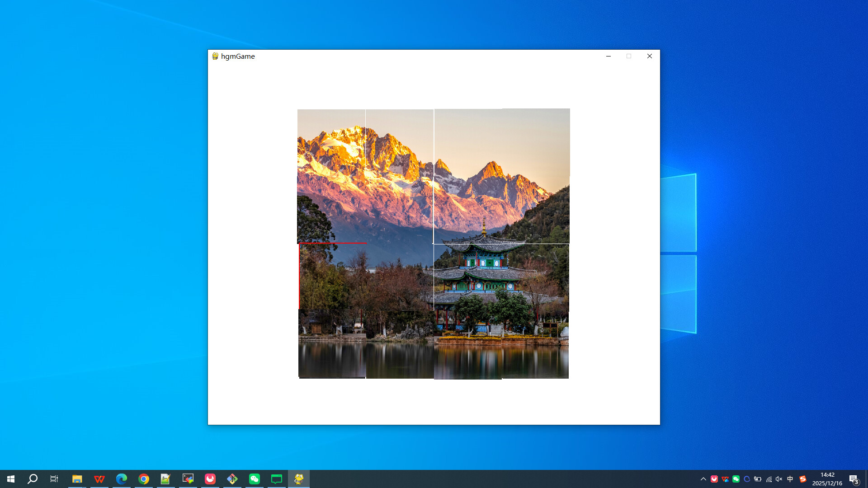The image size is (868, 488).
Task: Toggle input language via the 中 indicator
Action: pyautogui.click(x=790, y=479)
